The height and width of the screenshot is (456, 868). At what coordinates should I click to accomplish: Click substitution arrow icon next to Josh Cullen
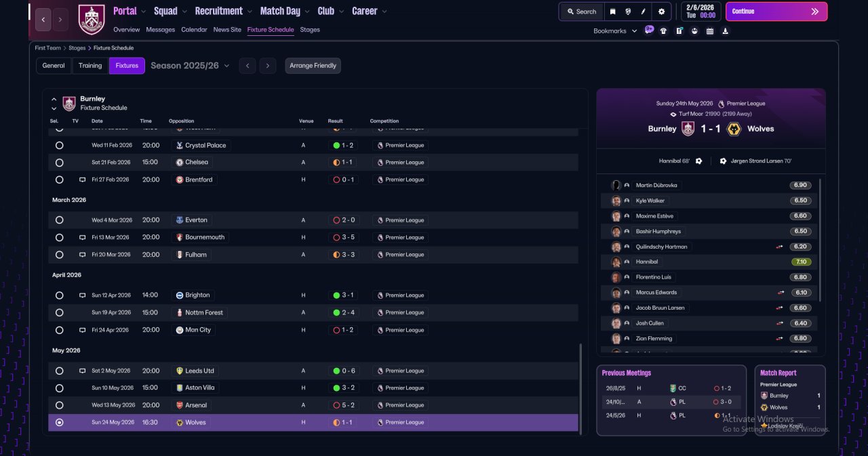781,323
